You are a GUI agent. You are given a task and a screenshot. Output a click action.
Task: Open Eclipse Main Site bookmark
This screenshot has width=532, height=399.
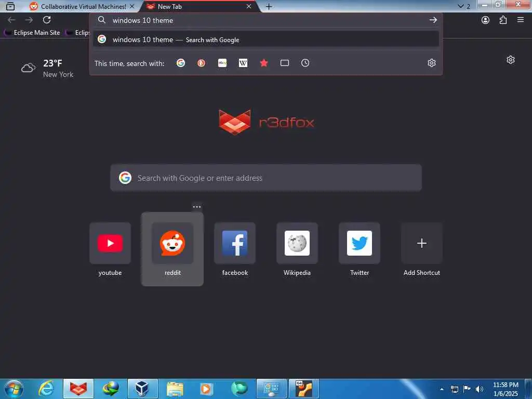coord(32,33)
